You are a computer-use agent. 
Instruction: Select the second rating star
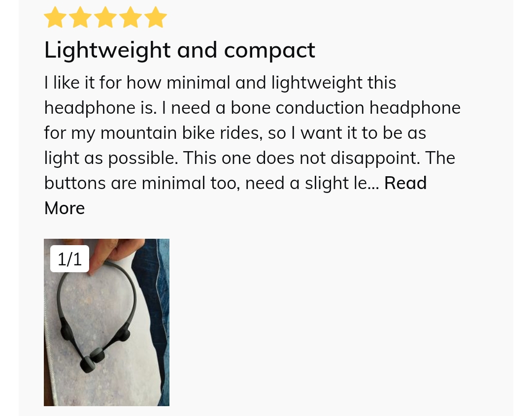80,18
